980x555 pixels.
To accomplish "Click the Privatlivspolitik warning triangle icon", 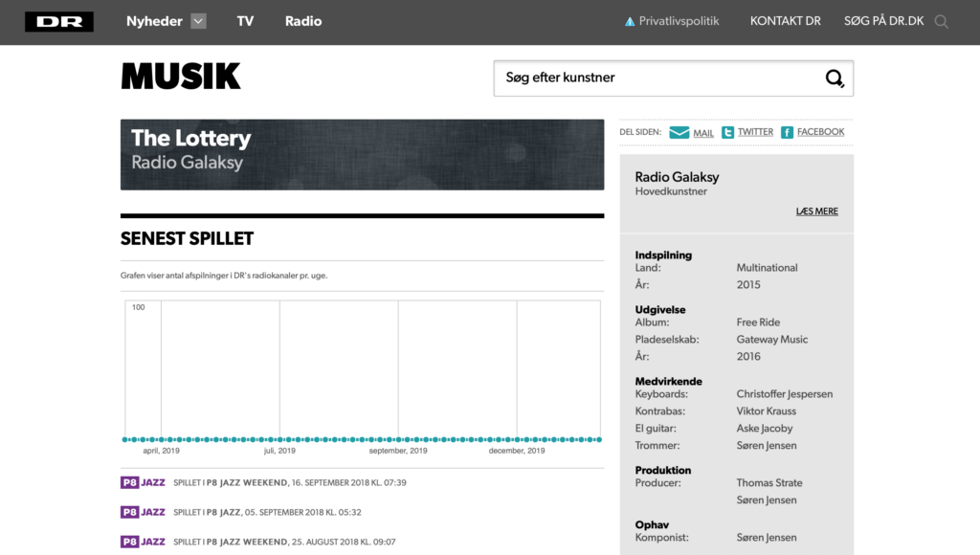I will [630, 21].
